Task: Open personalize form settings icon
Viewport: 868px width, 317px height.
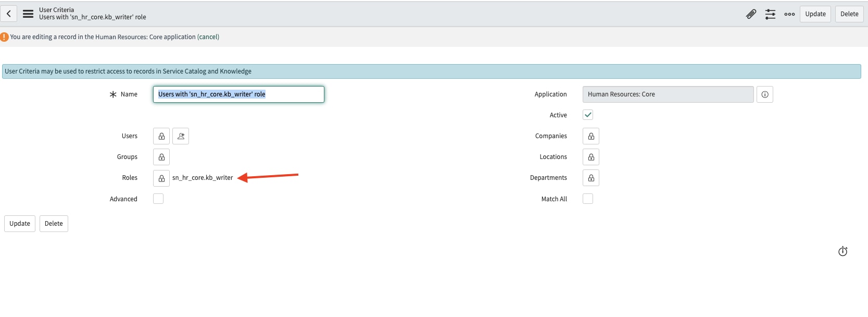Action: 770,14
